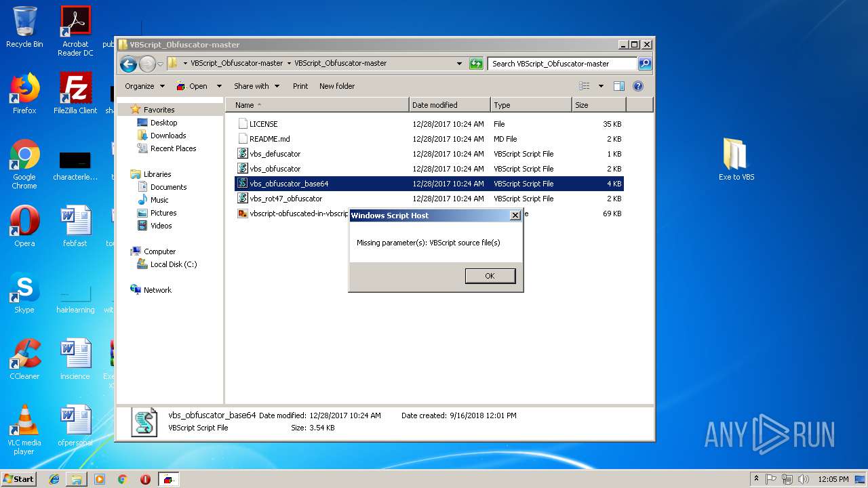This screenshot has height=488, width=868.
Task: Change your view icon
Action: coord(585,86)
